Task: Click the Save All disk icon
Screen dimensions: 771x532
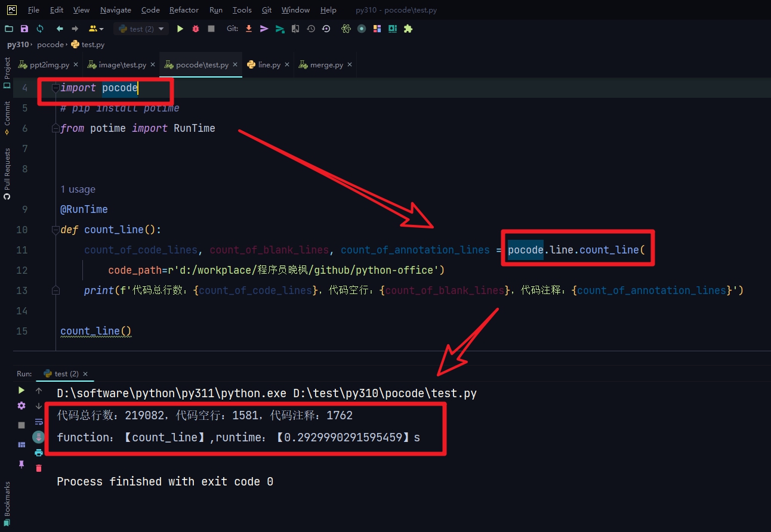Action: pos(24,29)
